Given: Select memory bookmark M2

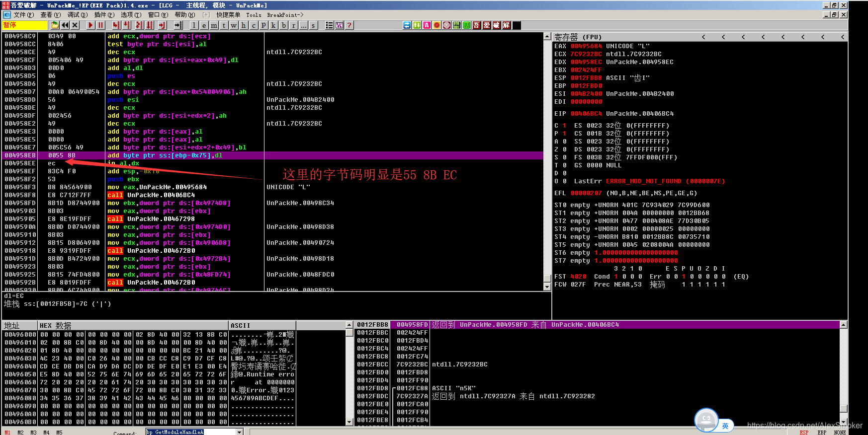Looking at the screenshot, I should pos(20,433).
